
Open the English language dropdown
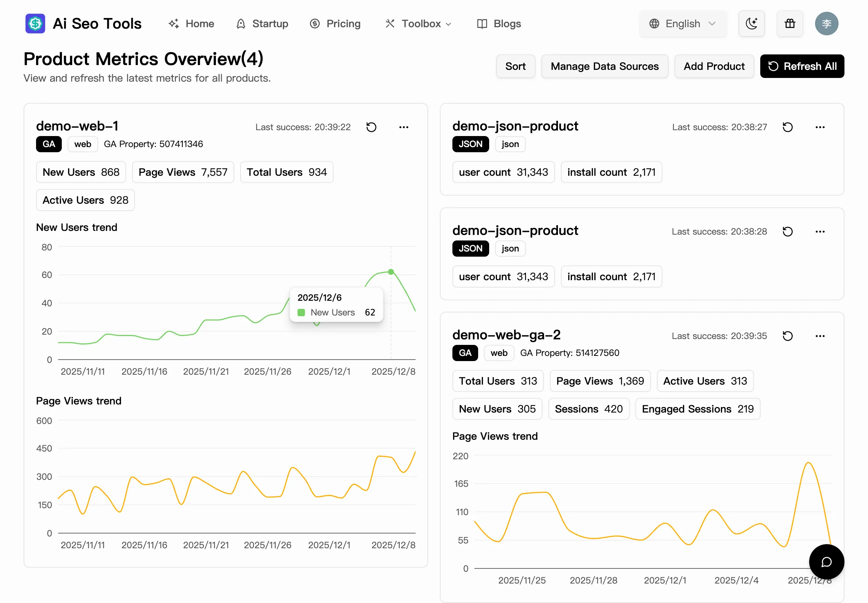[683, 24]
